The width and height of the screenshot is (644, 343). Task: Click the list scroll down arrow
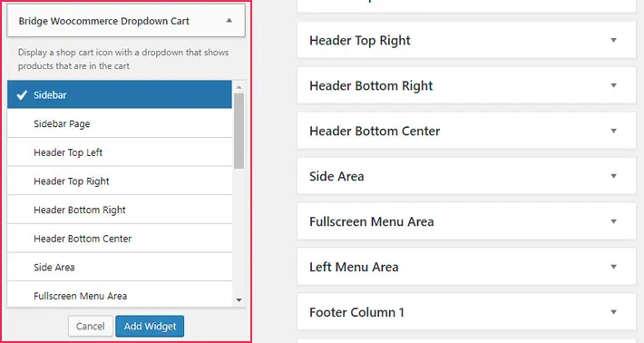click(x=239, y=300)
